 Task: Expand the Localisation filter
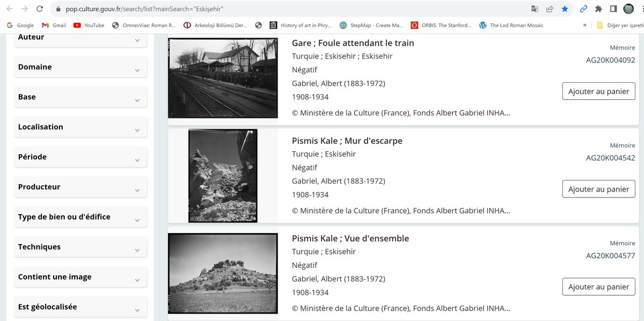[80, 127]
